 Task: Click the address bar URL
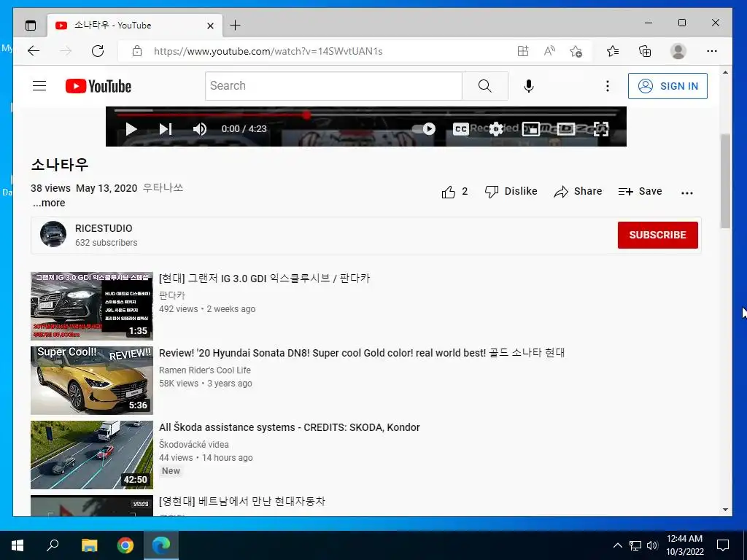268,52
